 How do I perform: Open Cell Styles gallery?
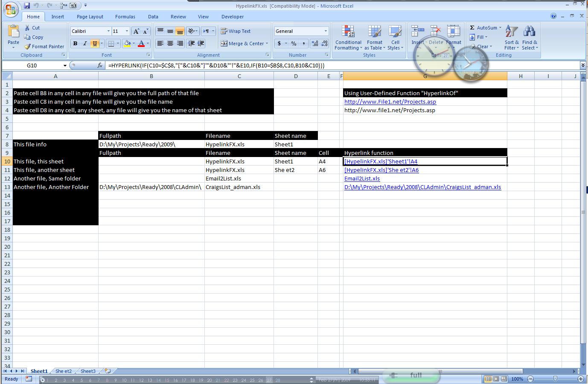click(395, 38)
